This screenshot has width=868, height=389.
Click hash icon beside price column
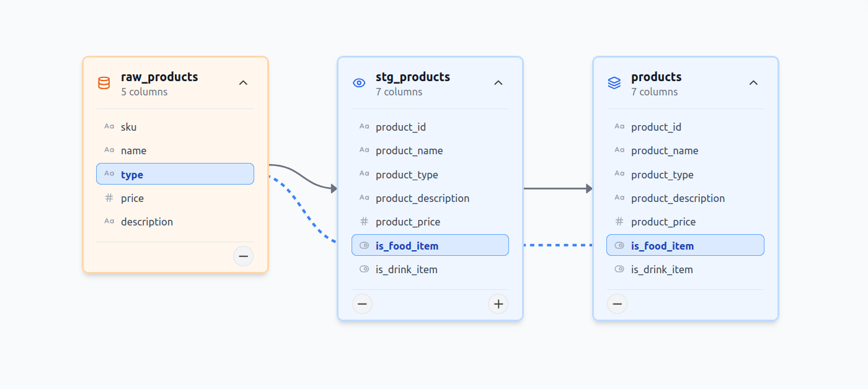click(x=109, y=198)
